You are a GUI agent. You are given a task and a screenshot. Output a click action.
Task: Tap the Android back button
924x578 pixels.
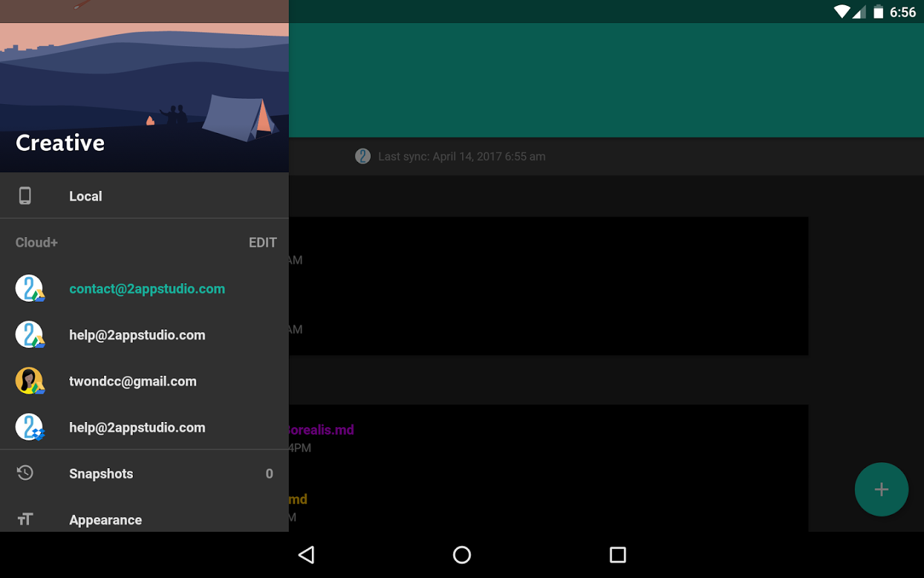pos(307,555)
